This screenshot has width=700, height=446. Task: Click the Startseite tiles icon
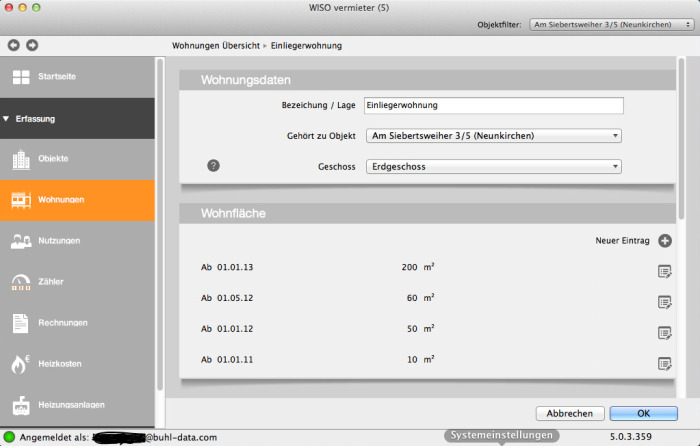coord(21,77)
